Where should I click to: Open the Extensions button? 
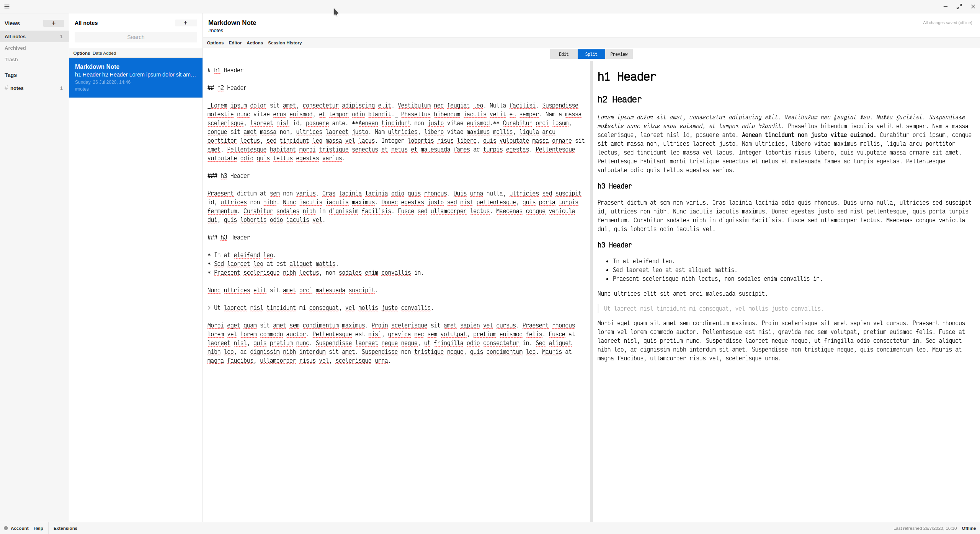coord(65,528)
